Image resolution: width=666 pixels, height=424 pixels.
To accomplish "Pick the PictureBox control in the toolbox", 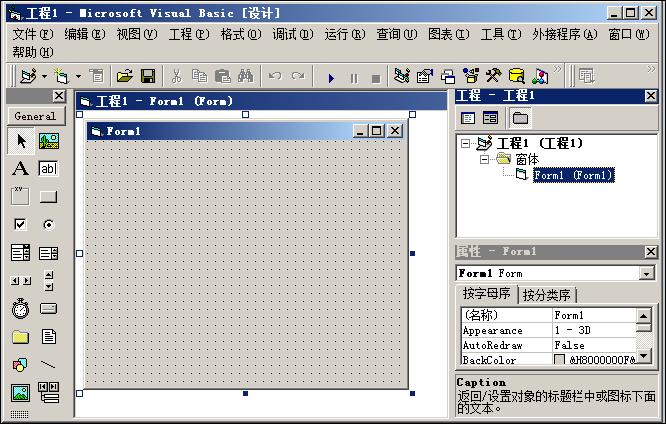I will pos(48,141).
